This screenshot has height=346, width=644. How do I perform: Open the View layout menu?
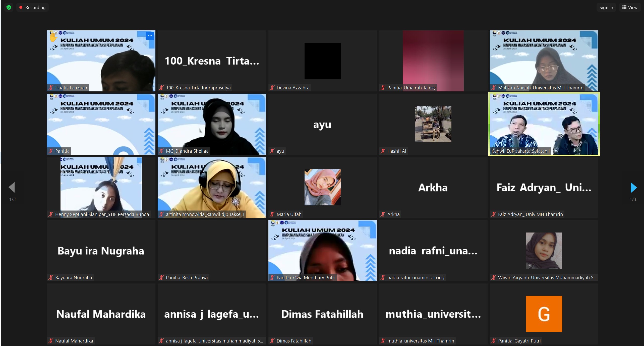(x=630, y=8)
